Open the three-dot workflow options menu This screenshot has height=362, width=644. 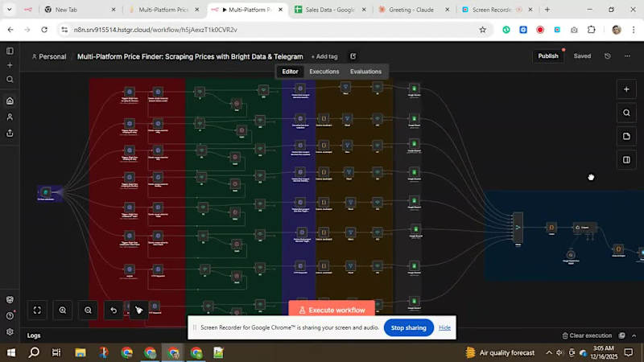(627, 56)
